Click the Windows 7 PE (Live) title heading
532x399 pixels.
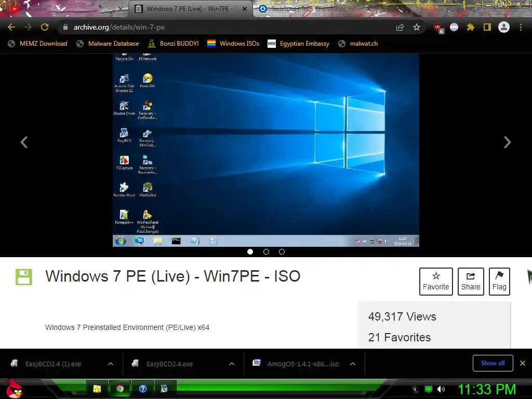[x=173, y=276]
